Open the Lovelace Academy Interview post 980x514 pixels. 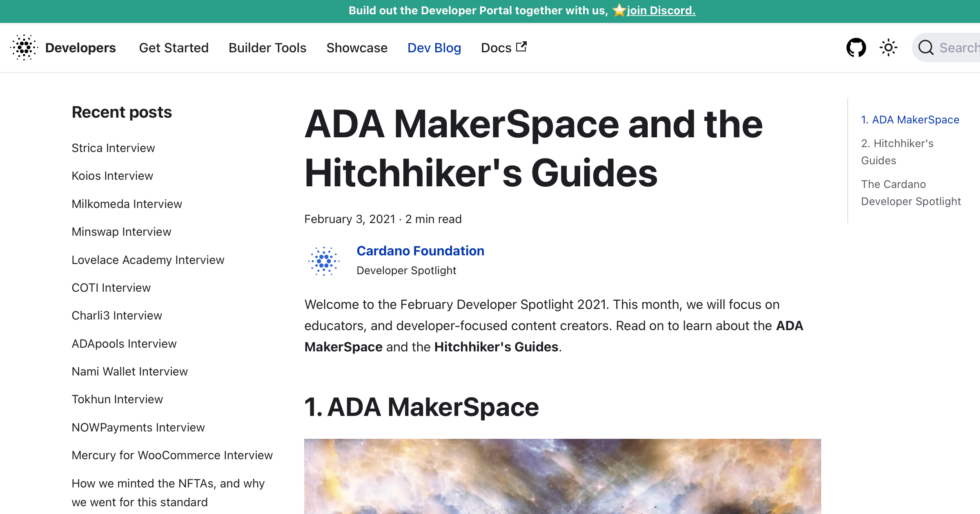click(x=148, y=260)
